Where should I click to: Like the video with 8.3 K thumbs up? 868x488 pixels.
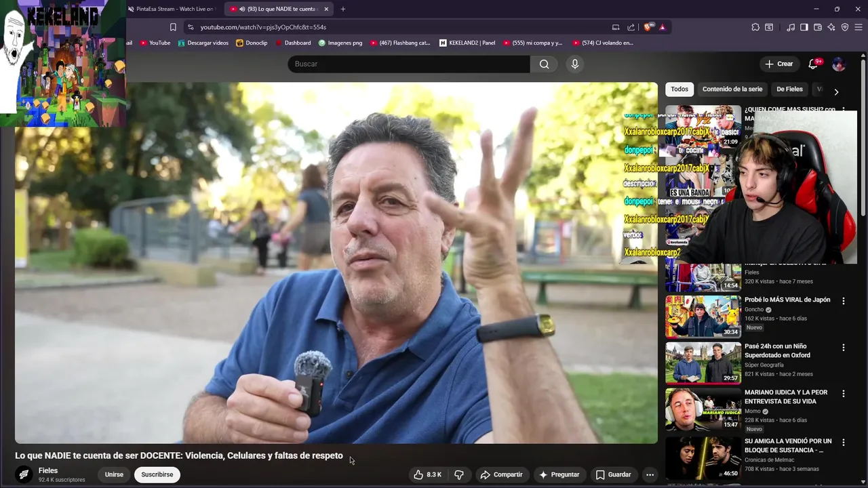click(x=428, y=474)
